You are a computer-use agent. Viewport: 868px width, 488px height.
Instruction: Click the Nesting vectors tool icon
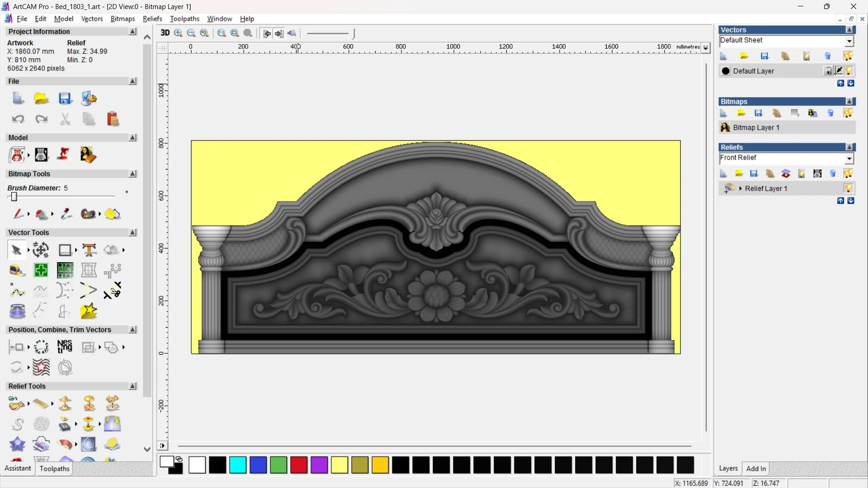click(x=65, y=347)
